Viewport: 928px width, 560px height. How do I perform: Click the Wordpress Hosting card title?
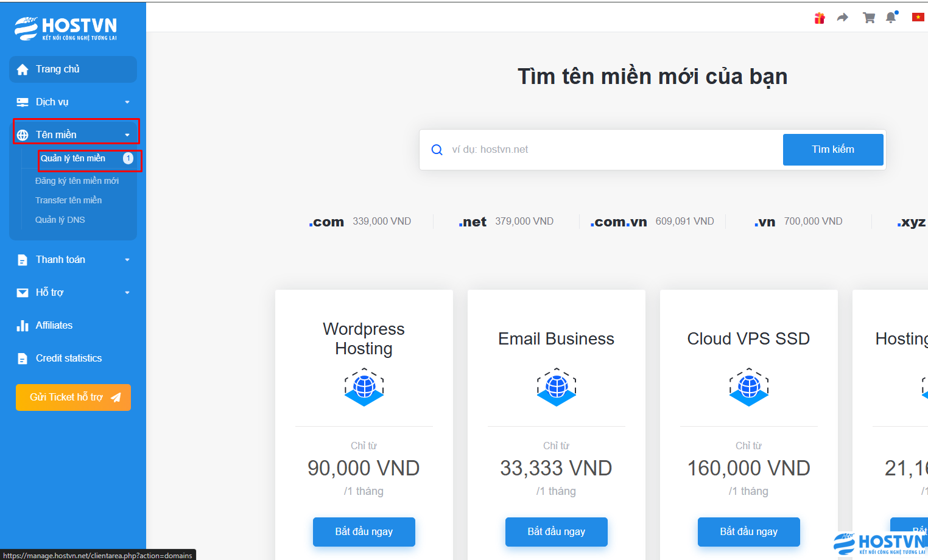tap(364, 338)
